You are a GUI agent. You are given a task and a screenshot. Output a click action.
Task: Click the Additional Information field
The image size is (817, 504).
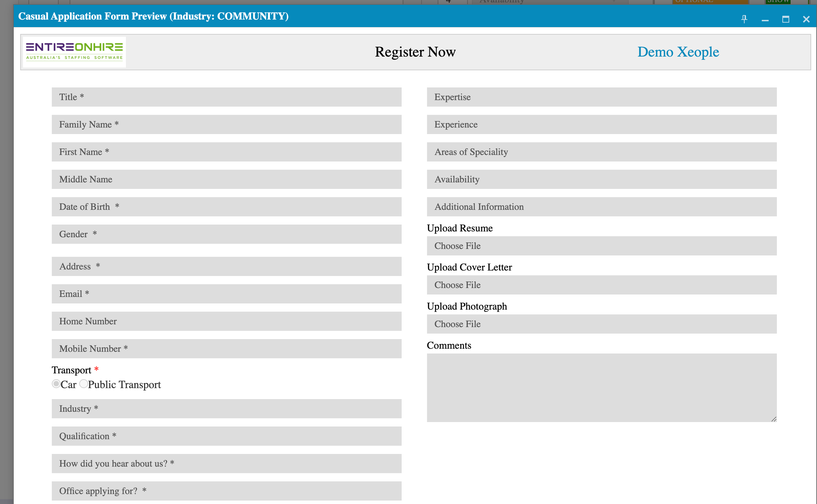coord(602,207)
